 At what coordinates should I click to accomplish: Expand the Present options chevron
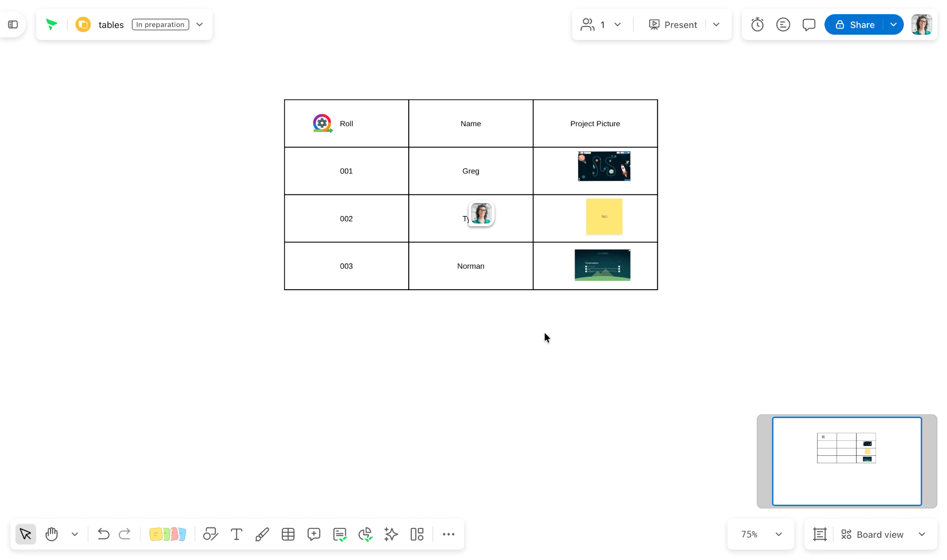(716, 25)
